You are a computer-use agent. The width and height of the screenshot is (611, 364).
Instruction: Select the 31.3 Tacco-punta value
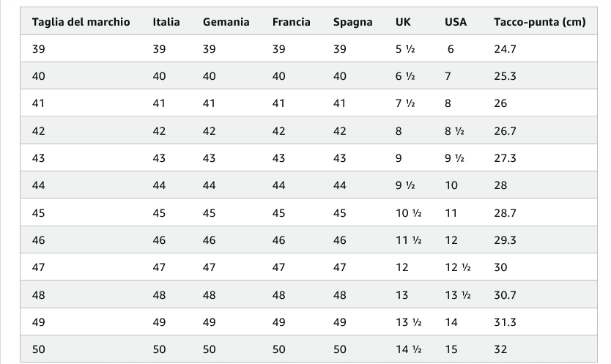(x=506, y=322)
